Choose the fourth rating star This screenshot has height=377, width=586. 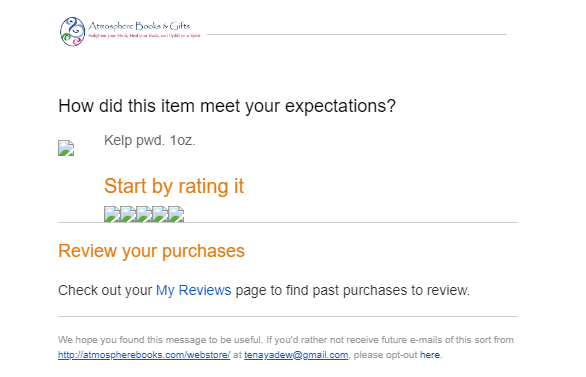(x=160, y=214)
